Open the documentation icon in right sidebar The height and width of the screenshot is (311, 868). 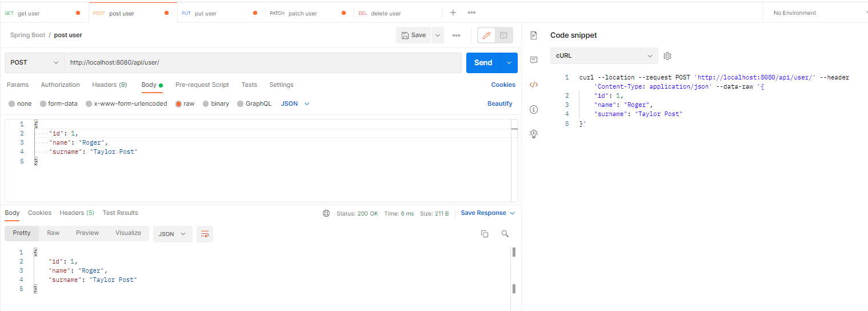[534, 35]
